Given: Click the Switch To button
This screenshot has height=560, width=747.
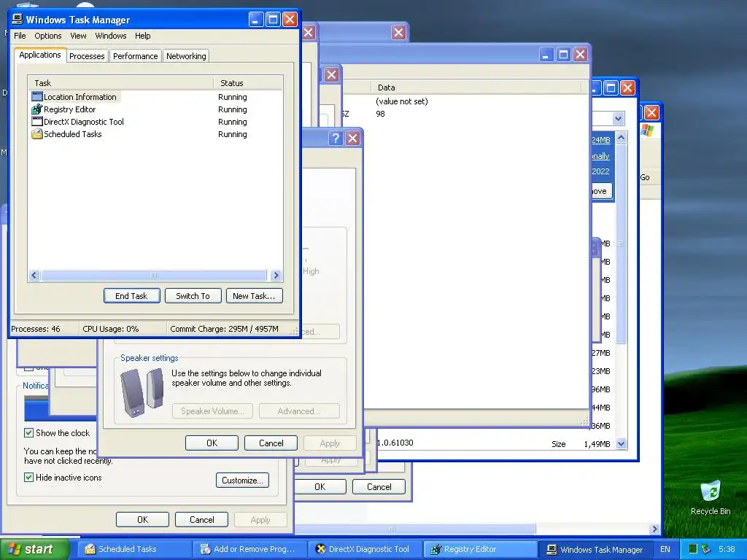Looking at the screenshot, I should (x=193, y=296).
